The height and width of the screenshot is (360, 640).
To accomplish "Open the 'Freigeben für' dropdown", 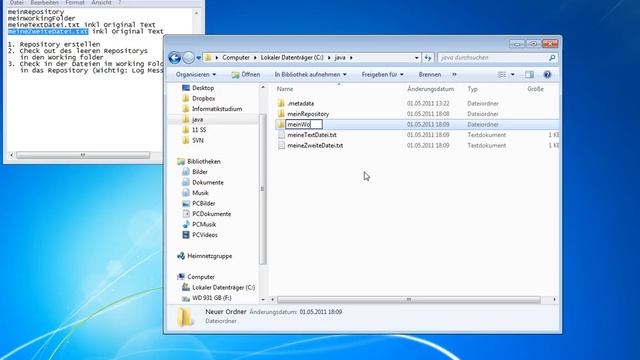I will (x=382, y=75).
